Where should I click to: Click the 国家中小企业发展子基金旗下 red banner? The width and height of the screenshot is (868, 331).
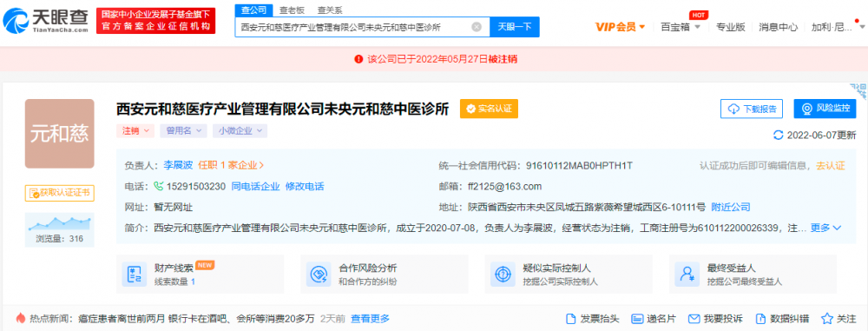155,21
